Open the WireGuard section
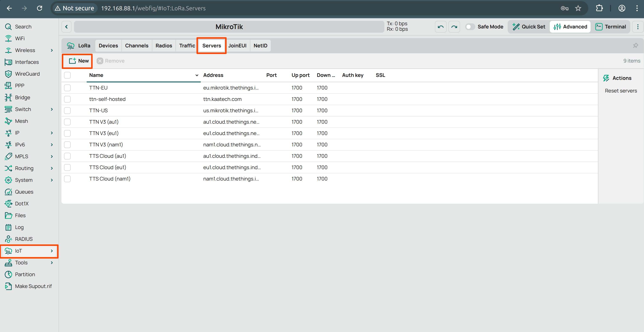Screen dimensions: 644x332 pos(28,74)
